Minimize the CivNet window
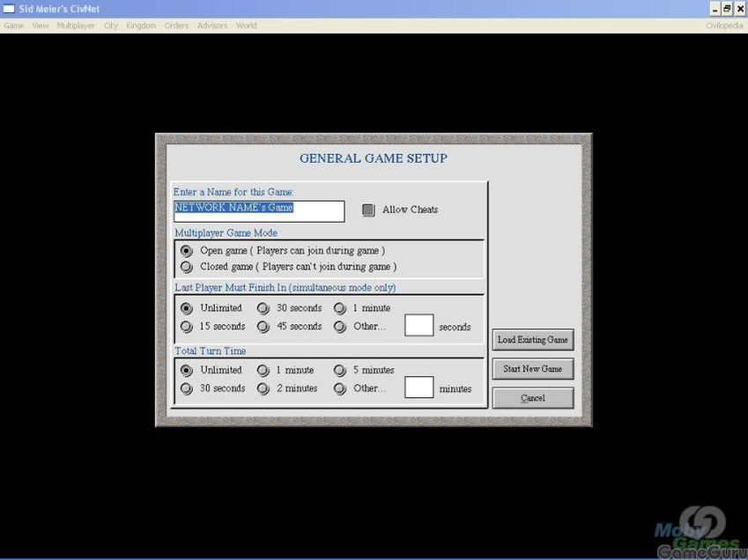 click(715, 9)
